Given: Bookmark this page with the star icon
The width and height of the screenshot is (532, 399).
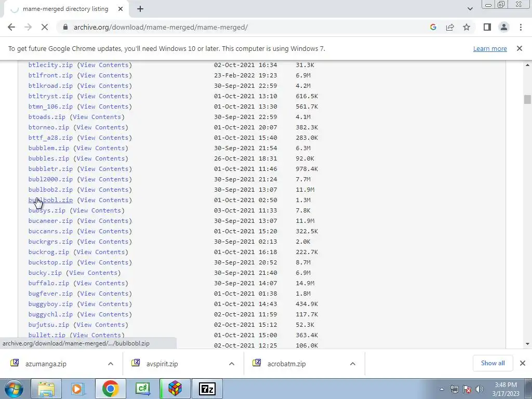Looking at the screenshot, I should coord(467,27).
